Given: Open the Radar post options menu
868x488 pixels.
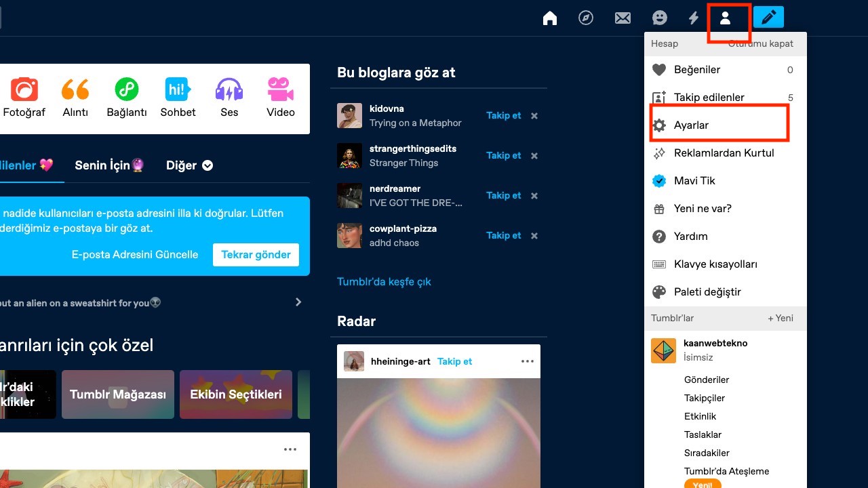Looking at the screenshot, I should click(x=528, y=361).
